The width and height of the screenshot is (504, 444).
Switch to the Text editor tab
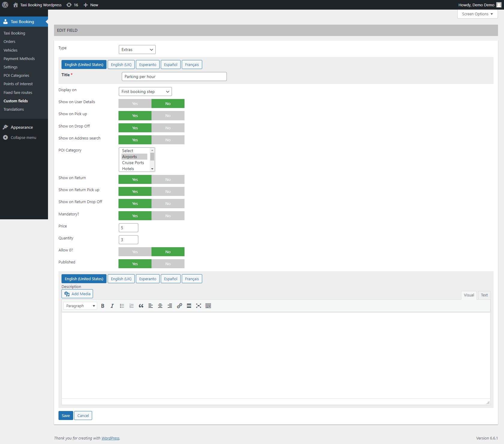tap(484, 295)
